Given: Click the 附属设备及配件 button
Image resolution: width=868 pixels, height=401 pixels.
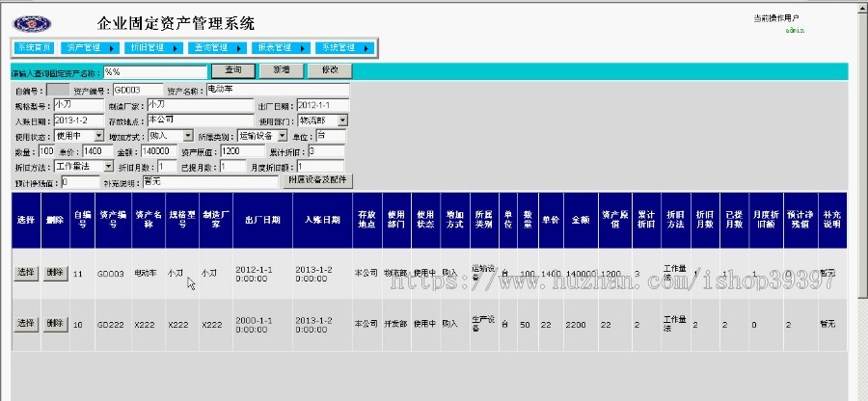Looking at the screenshot, I should 317,181.
